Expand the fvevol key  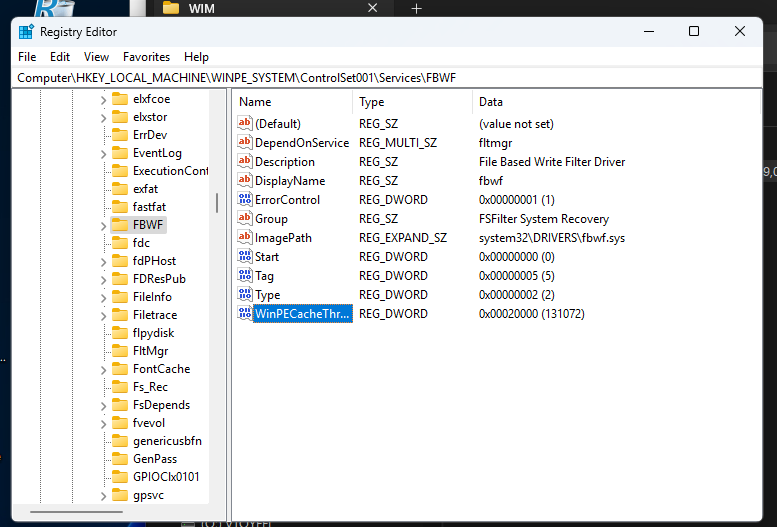pos(103,424)
